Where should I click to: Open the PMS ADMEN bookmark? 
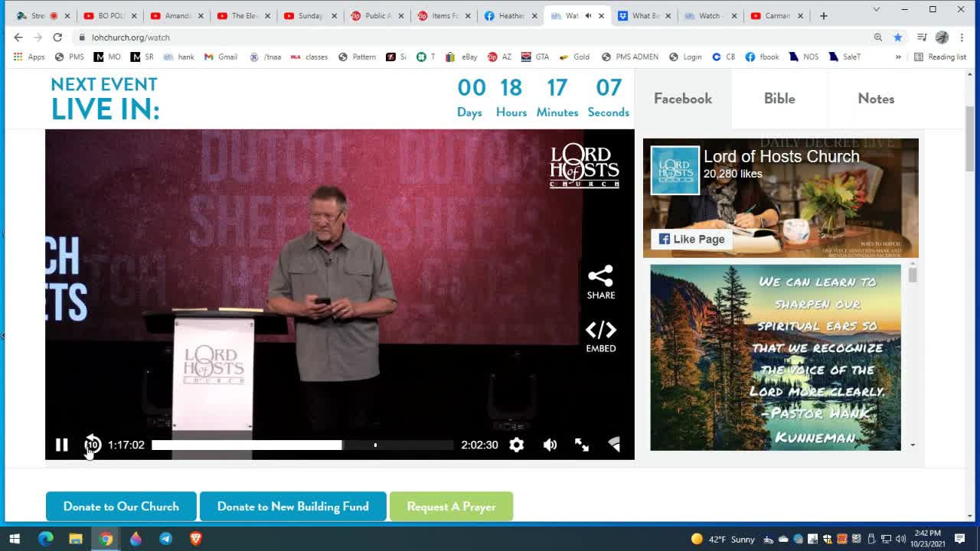629,57
